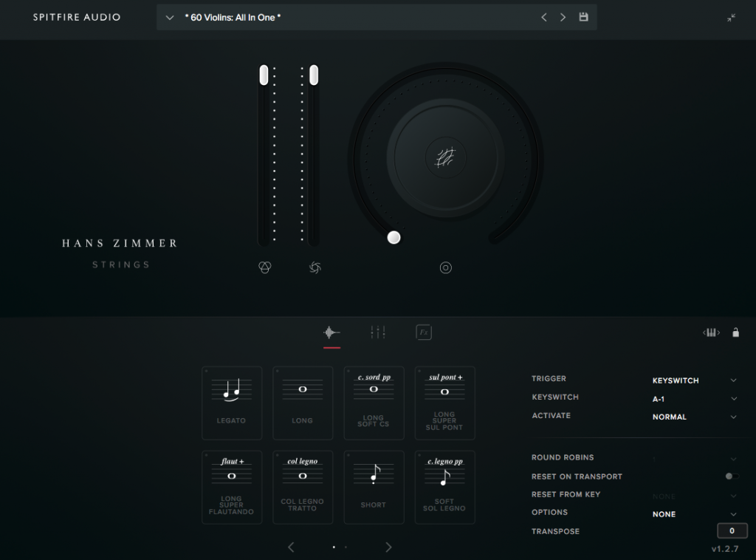Viewport: 756px width, 560px height.
Task: Activate the Col Legno Tratto articulation
Action: pyautogui.click(x=303, y=487)
